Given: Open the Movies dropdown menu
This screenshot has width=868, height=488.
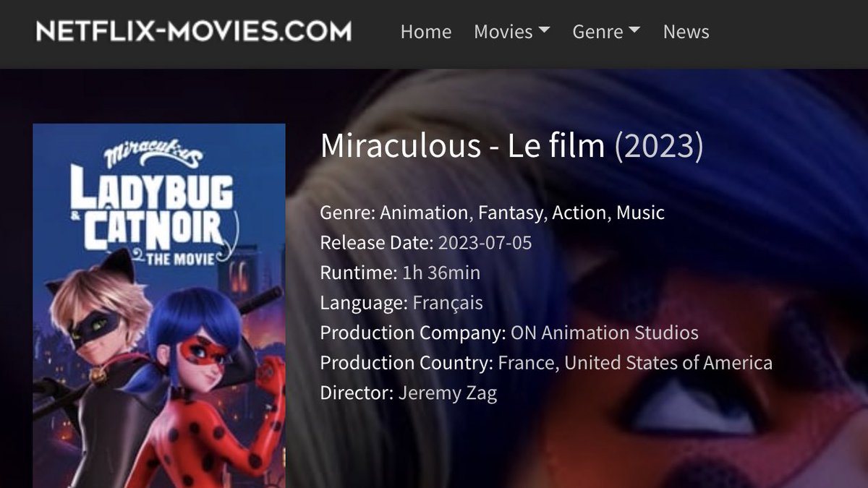Looking at the screenshot, I should 512,32.
